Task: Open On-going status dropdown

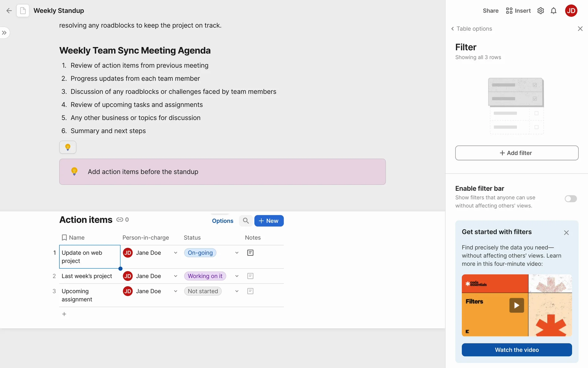Action: tap(237, 253)
